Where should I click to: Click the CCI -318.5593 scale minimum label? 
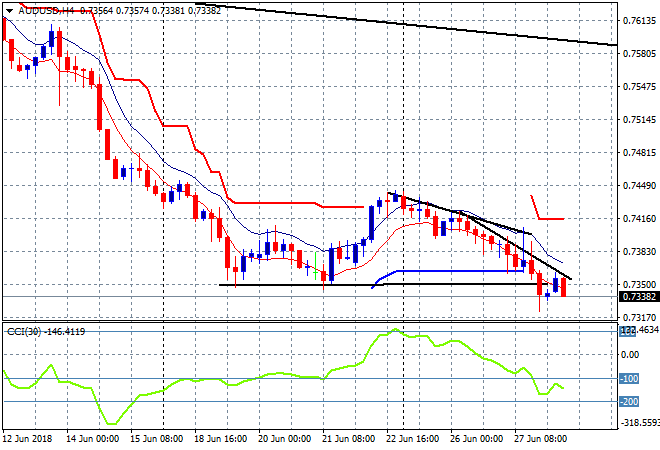coord(639,423)
